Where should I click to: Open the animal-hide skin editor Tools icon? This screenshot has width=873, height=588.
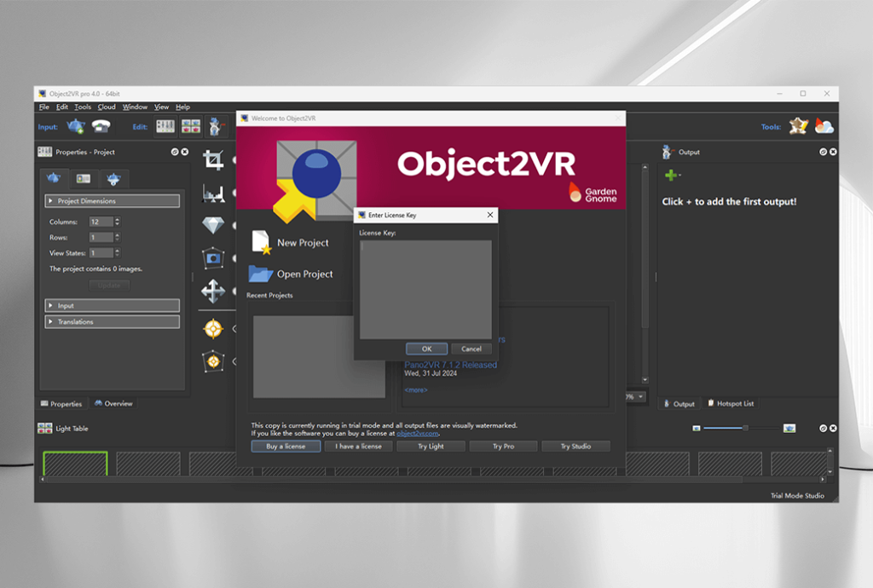pyautogui.click(x=798, y=126)
